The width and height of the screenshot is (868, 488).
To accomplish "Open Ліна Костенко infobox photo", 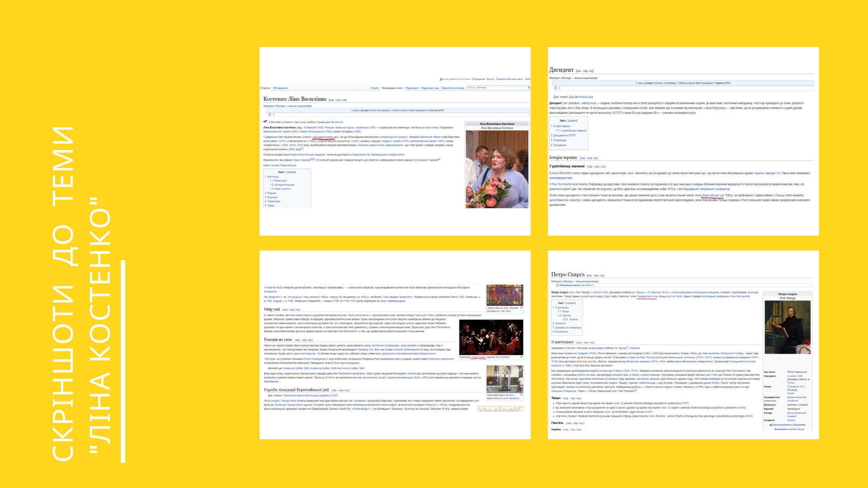I will click(497, 169).
